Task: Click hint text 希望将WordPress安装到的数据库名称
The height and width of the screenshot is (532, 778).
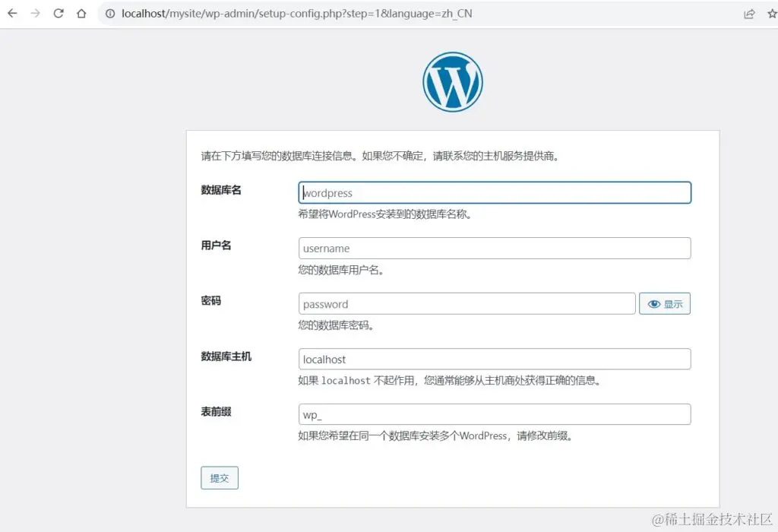Action: click(384, 214)
